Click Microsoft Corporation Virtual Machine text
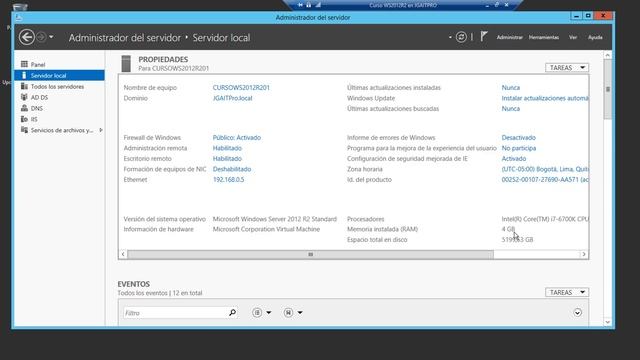Screen dimensions: 640x360 click(266, 229)
